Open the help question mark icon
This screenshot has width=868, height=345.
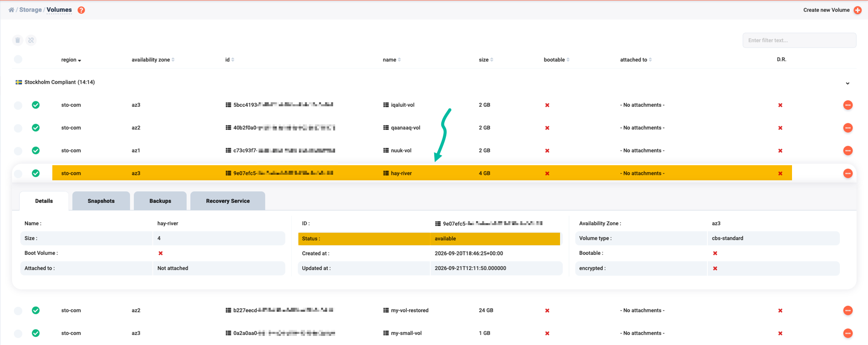[x=81, y=10]
